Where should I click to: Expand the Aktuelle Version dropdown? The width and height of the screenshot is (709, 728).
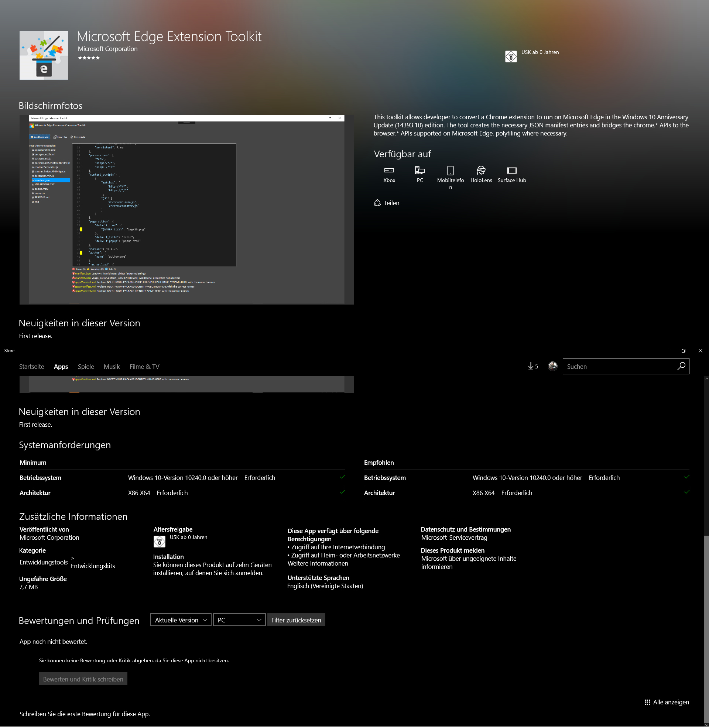tap(181, 621)
